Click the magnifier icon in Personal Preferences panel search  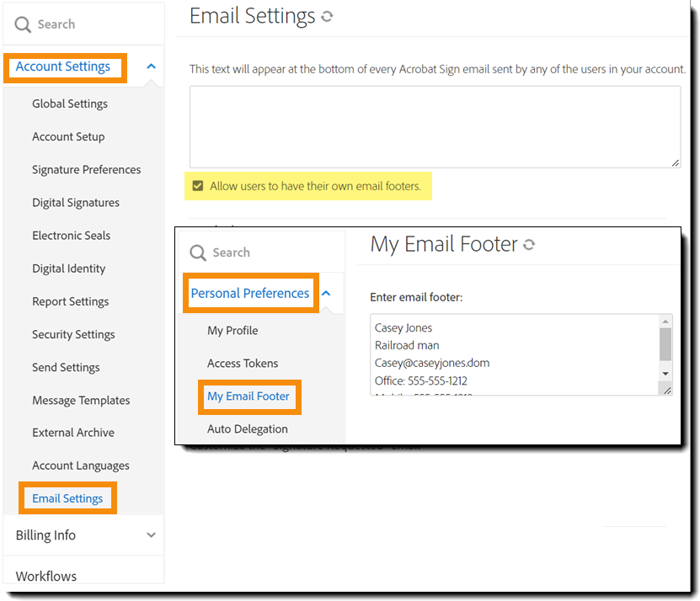click(198, 253)
